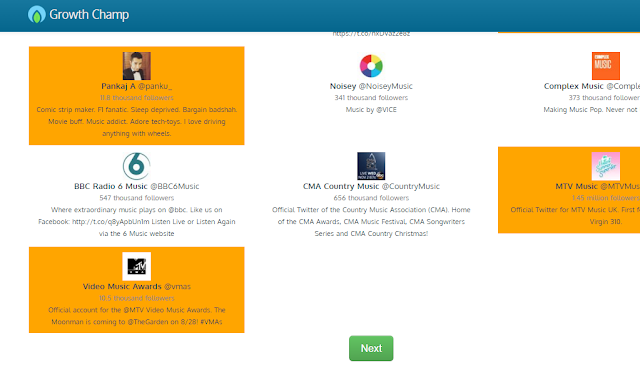Click the '373 thousand followers' text
640x370 pixels.
click(x=604, y=98)
